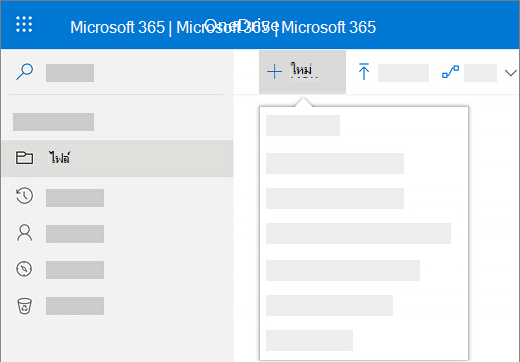Screen dimensions: 520x362
Task: Open the Shared person icon in sidebar
Action: tap(24, 232)
